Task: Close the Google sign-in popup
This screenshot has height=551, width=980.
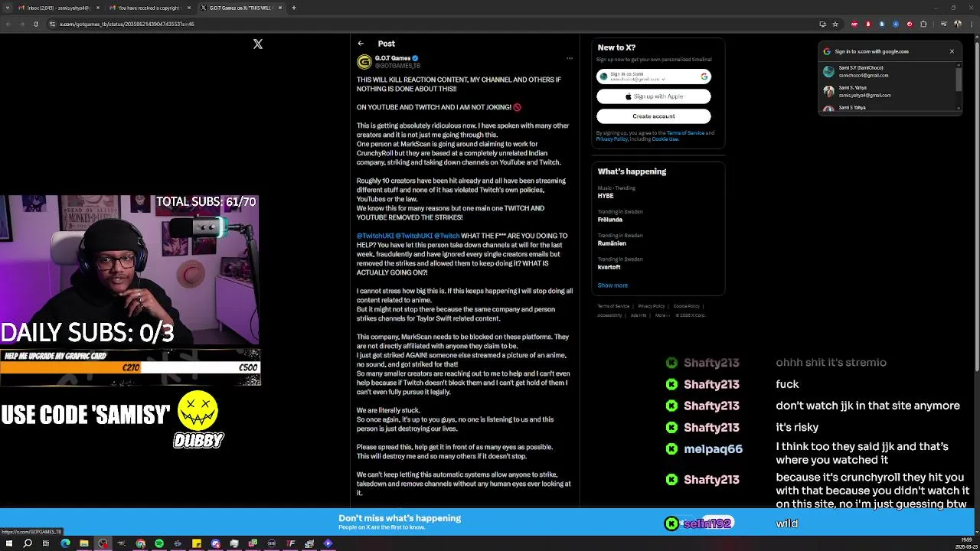Action: [x=952, y=51]
